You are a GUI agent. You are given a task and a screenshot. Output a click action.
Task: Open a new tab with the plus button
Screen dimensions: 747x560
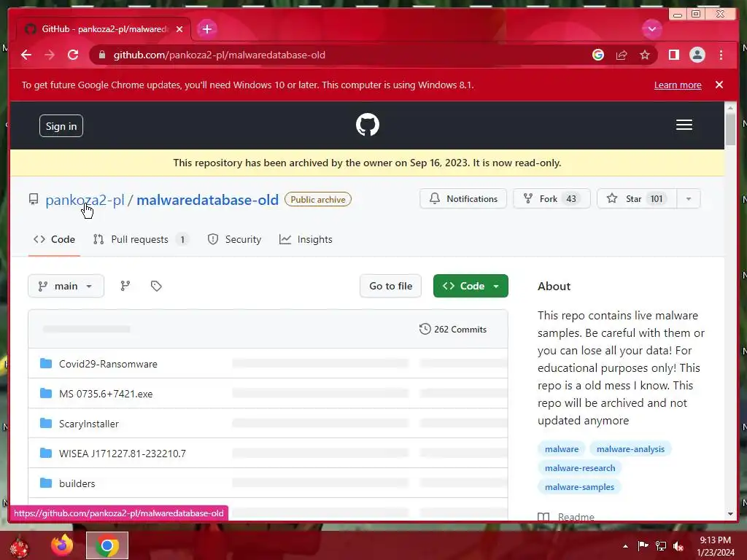206,29
